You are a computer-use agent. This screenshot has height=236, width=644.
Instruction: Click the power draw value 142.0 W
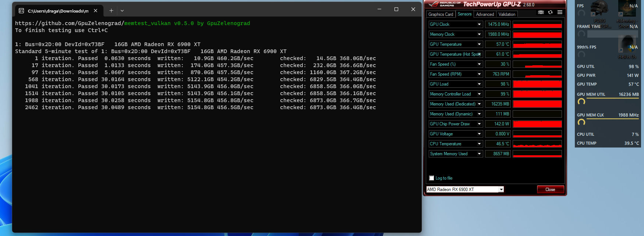pyautogui.click(x=498, y=124)
